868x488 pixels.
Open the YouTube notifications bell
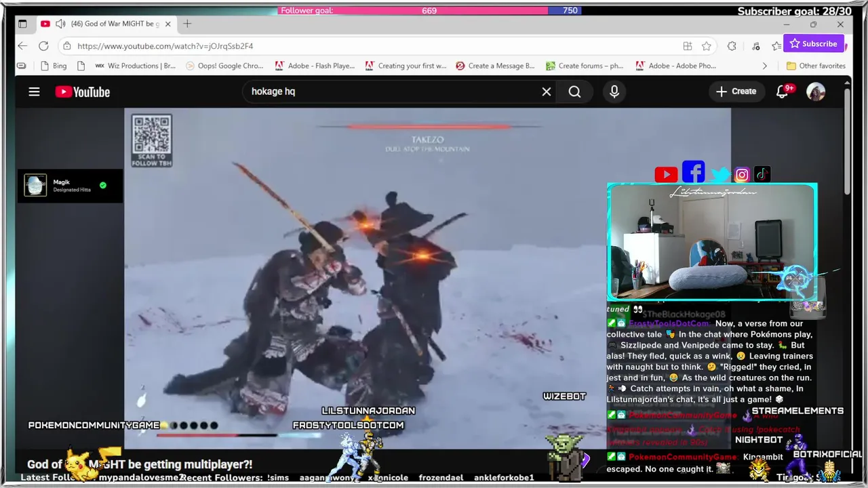pos(783,91)
